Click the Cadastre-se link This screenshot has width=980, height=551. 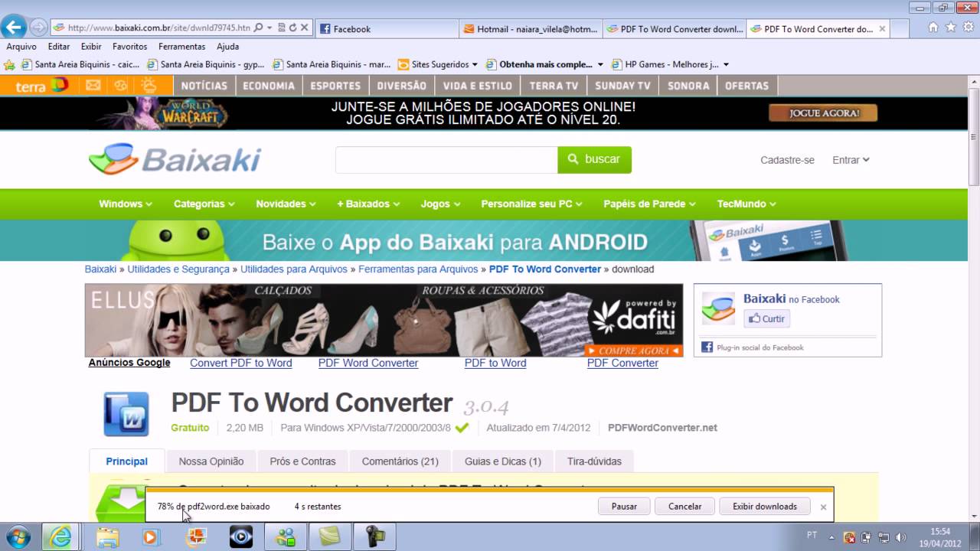787,160
